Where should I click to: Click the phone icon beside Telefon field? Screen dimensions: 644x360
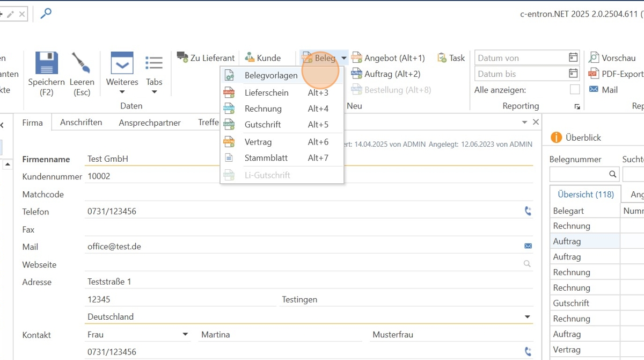[x=528, y=211]
